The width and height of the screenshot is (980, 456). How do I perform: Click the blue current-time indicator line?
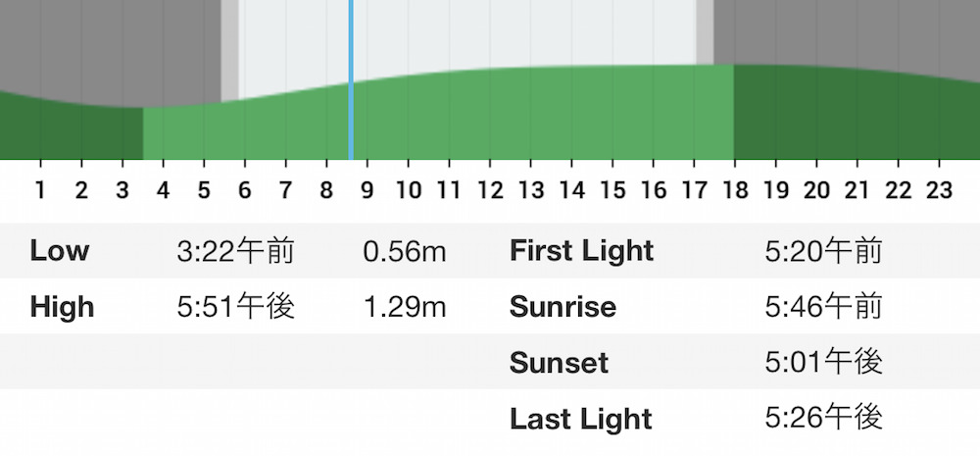tap(351, 79)
